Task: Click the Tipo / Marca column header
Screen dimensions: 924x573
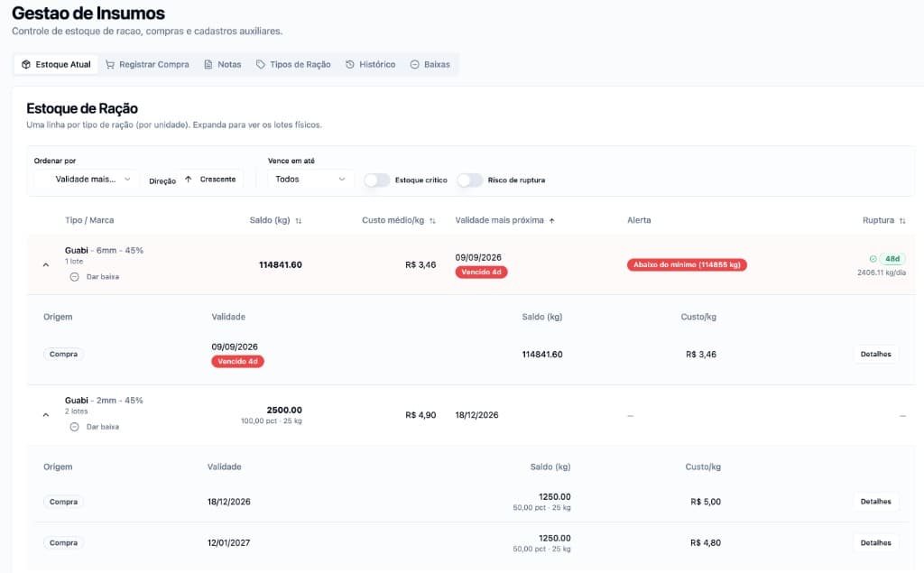Action: (x=89, y=220)
